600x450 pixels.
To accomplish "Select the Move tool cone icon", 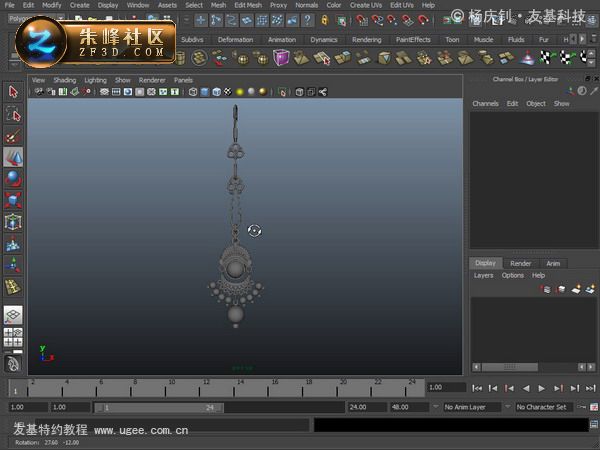I will (13, 157).
